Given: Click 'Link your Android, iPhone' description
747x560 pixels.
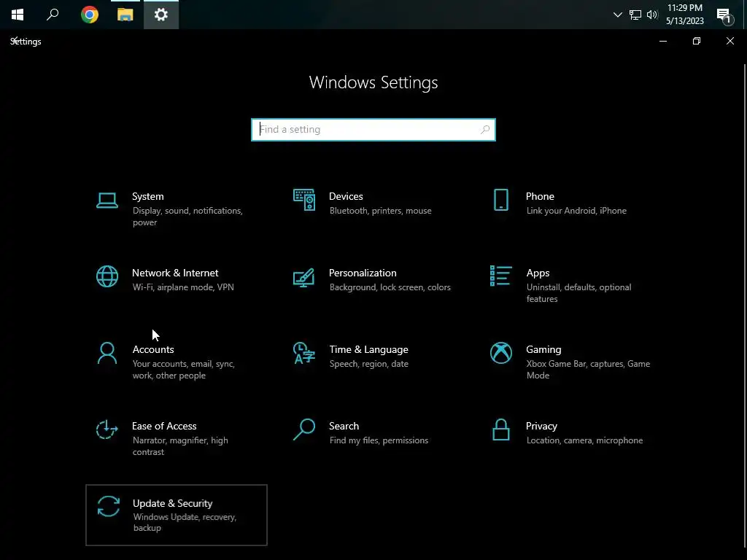Looking at the screenshot, I should [x=576, y=211].
